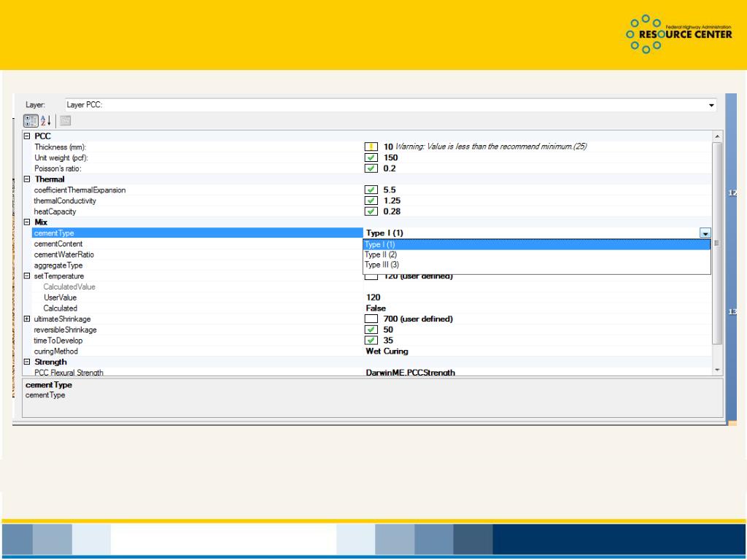This screenshot has height=560, width=747.
Task: Open the Layer PCC dropdown
Action: (711, 105)
